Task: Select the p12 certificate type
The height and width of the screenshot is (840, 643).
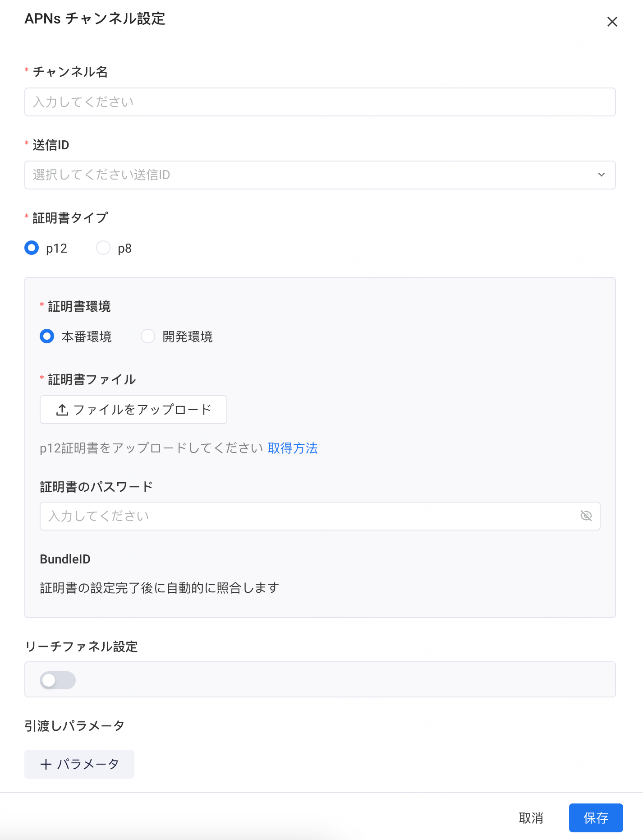Action: pos(32,248)
